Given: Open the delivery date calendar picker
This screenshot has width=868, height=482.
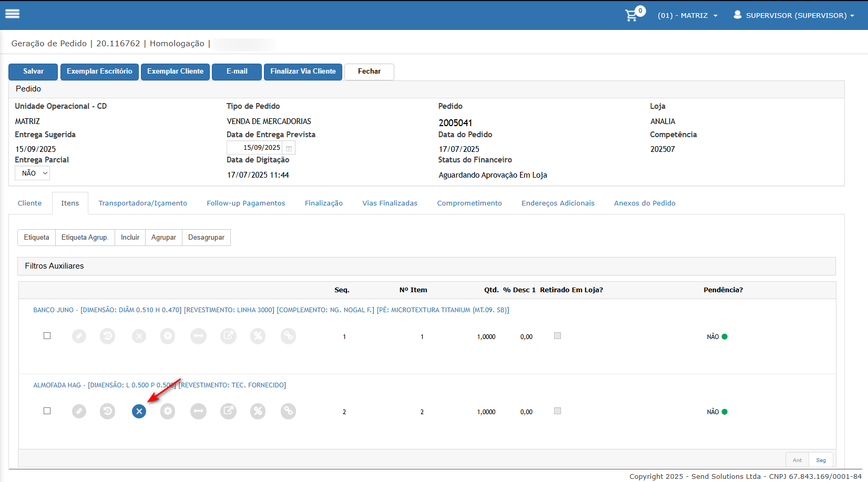Looking at the screenshot, I should tap(289, 148).
